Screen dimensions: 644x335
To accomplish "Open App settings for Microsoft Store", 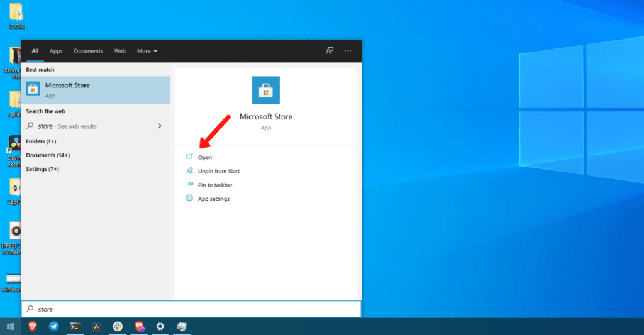I will click(214, 199).
